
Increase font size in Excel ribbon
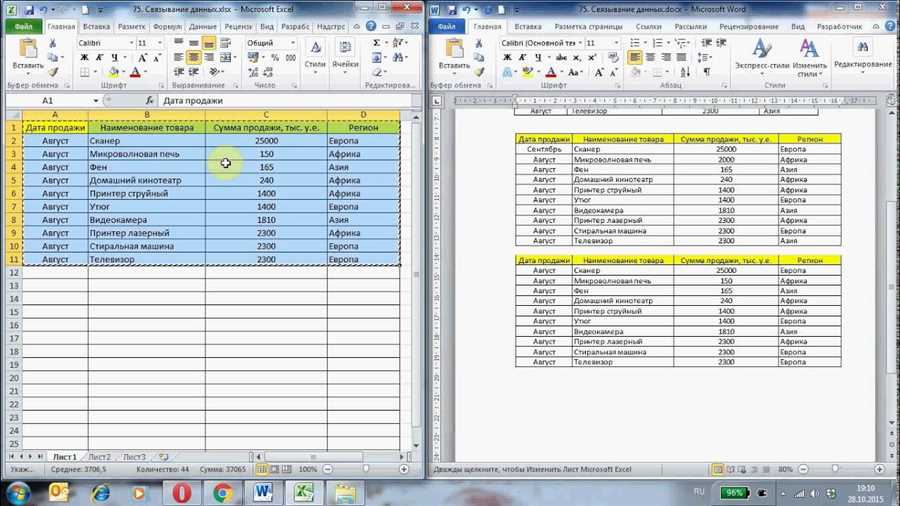[142, 57]
